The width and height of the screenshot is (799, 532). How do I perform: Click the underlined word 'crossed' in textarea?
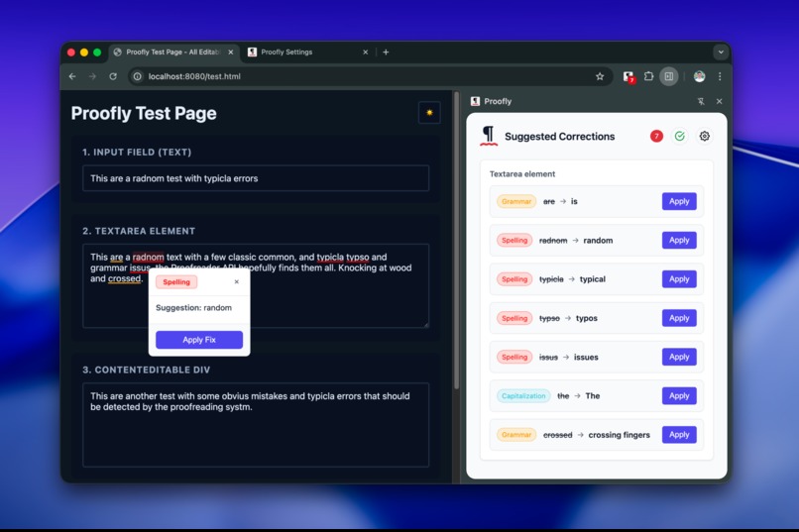[x=124, y=278]
